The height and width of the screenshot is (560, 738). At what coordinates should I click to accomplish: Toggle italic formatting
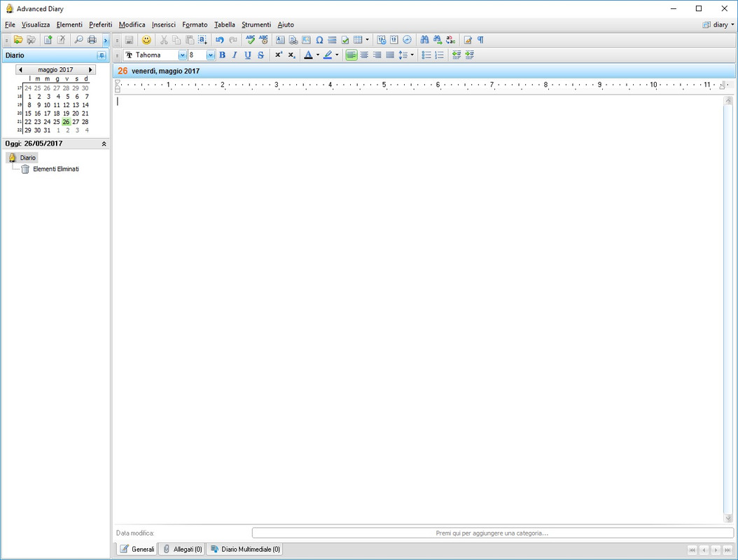coord(235,55)
